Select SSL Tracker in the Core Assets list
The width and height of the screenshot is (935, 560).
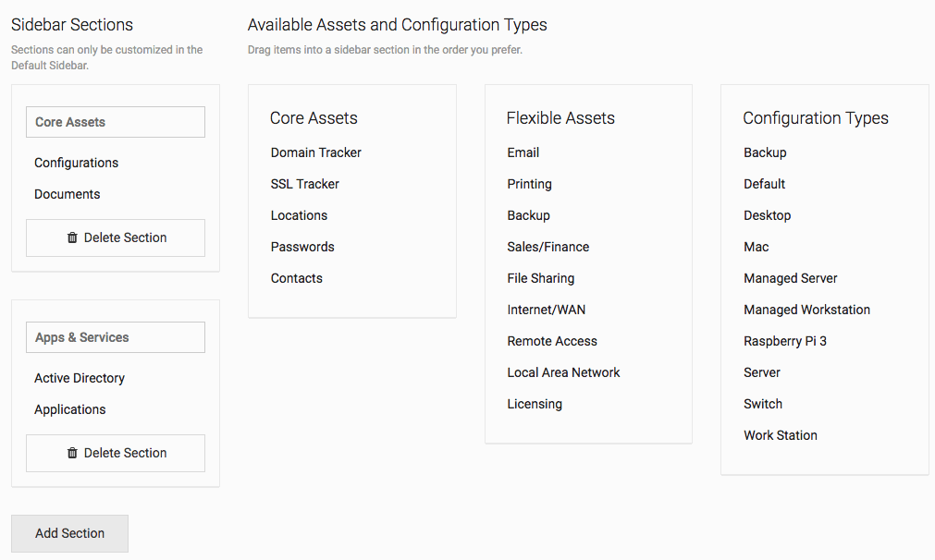point(304,184)
